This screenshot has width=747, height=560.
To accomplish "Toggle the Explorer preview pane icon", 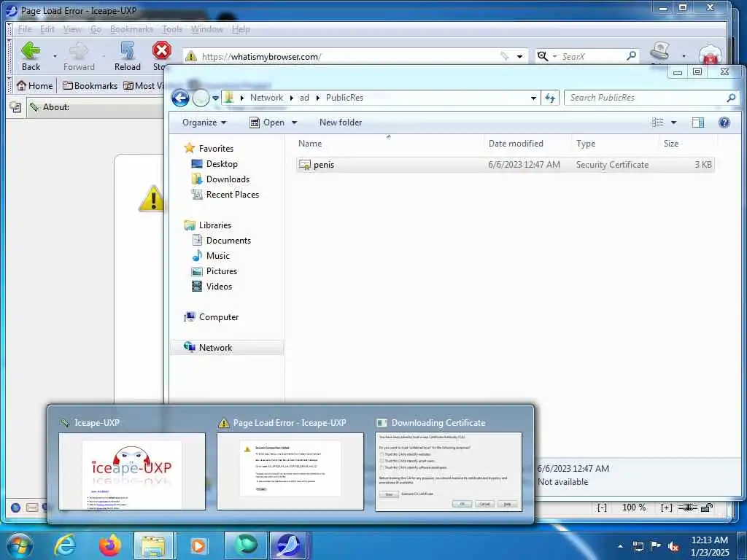I will click(698, 122).
